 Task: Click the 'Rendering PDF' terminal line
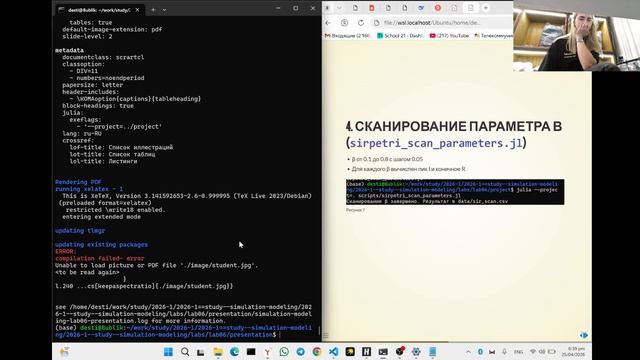(78, 182)
